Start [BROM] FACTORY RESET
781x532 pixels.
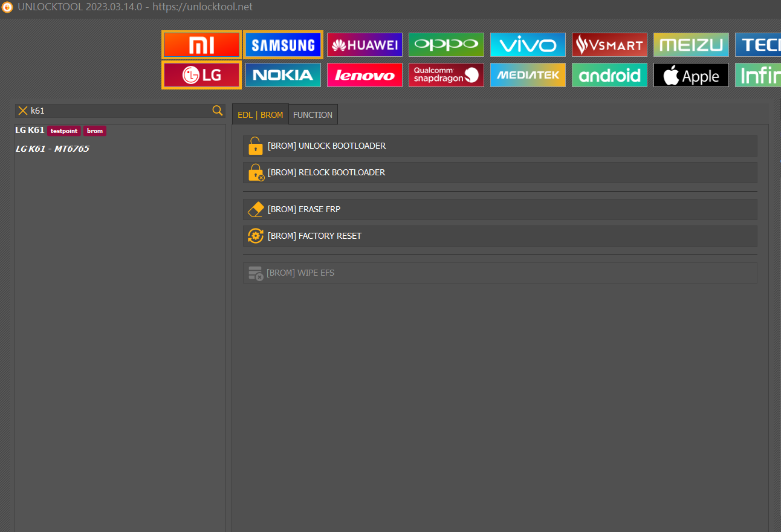500,236
